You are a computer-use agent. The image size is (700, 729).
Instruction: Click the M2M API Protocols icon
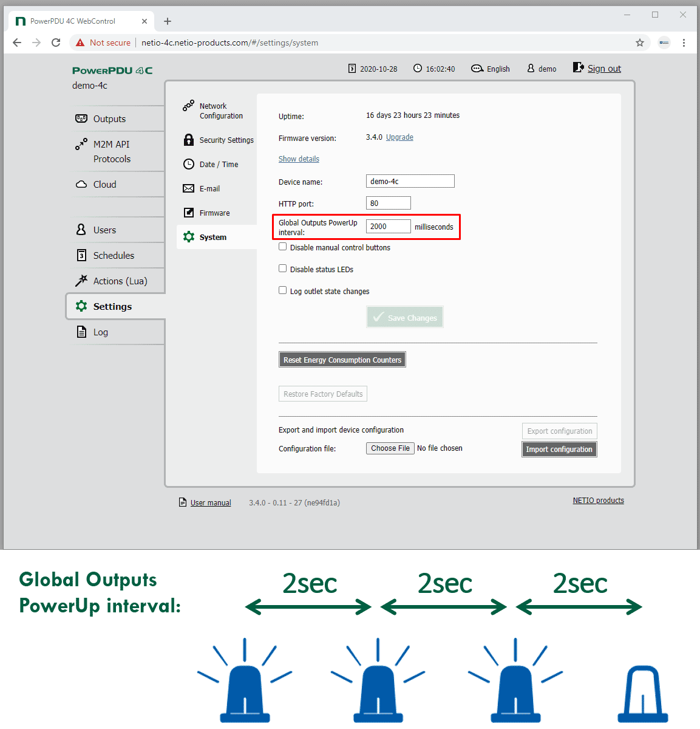click(x=81, y=144)
